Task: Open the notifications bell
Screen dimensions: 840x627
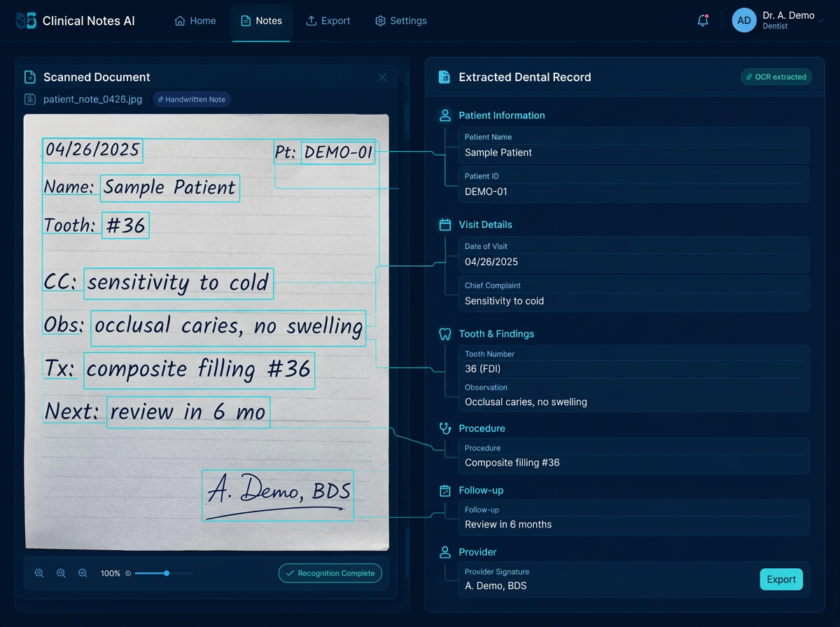Action: coord(703,20)
